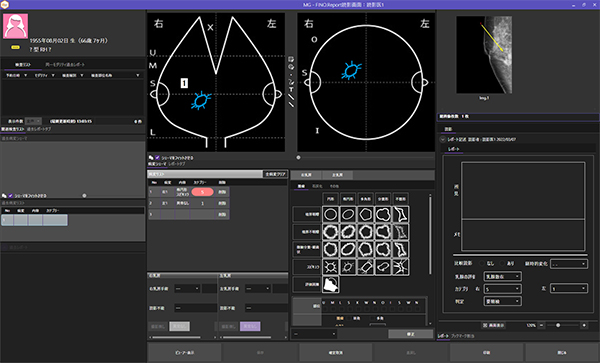Select the oval indistinct-margin mass shape icon
This screenshot has height=363, width=600.
348,232
